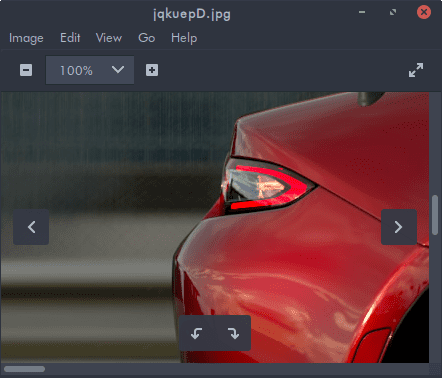Zoom out with the minus icon

coord(26,70)
